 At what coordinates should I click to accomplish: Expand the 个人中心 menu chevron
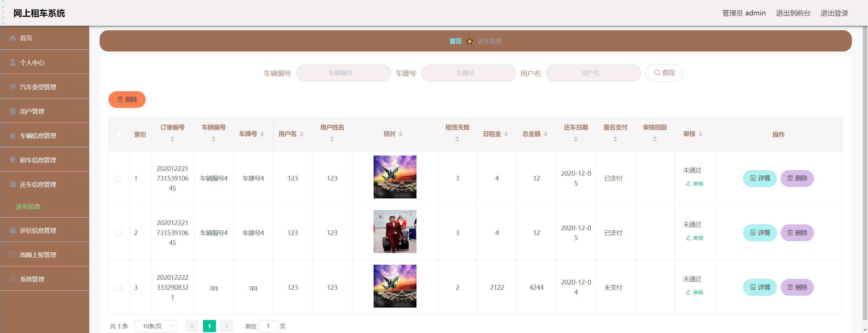[79, 61]
